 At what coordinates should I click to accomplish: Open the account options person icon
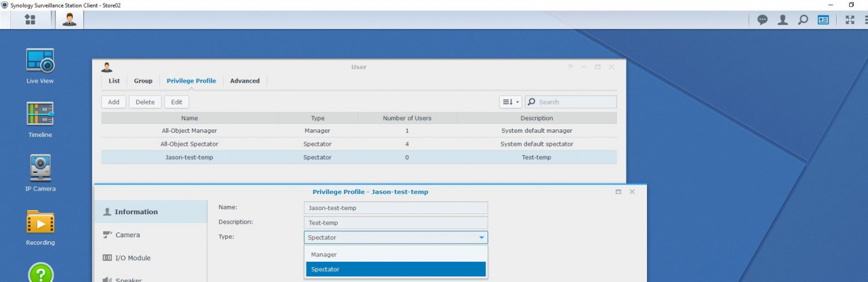(x=783, y=20)
